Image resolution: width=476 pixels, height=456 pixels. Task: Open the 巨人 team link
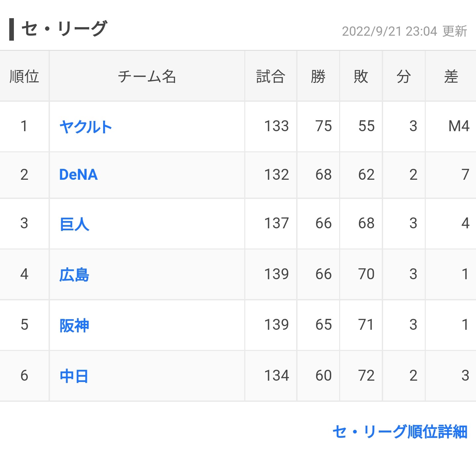75,224
